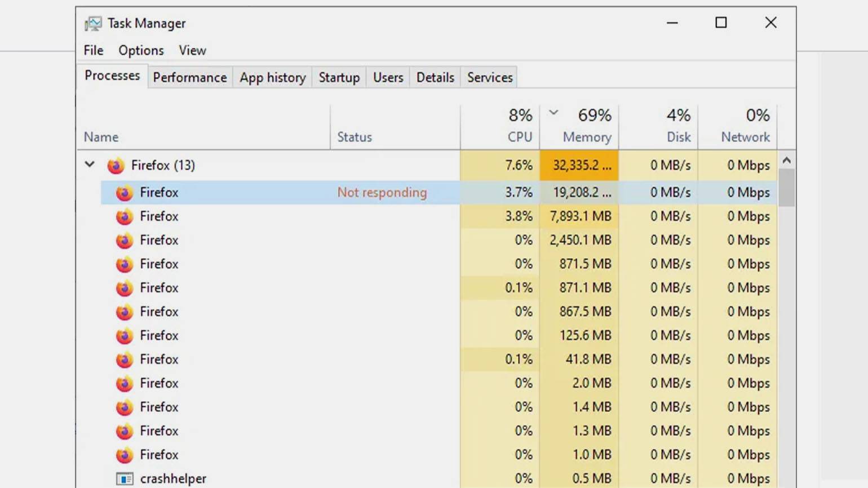Collapse the Firefox (13) process group

point(90,165)
